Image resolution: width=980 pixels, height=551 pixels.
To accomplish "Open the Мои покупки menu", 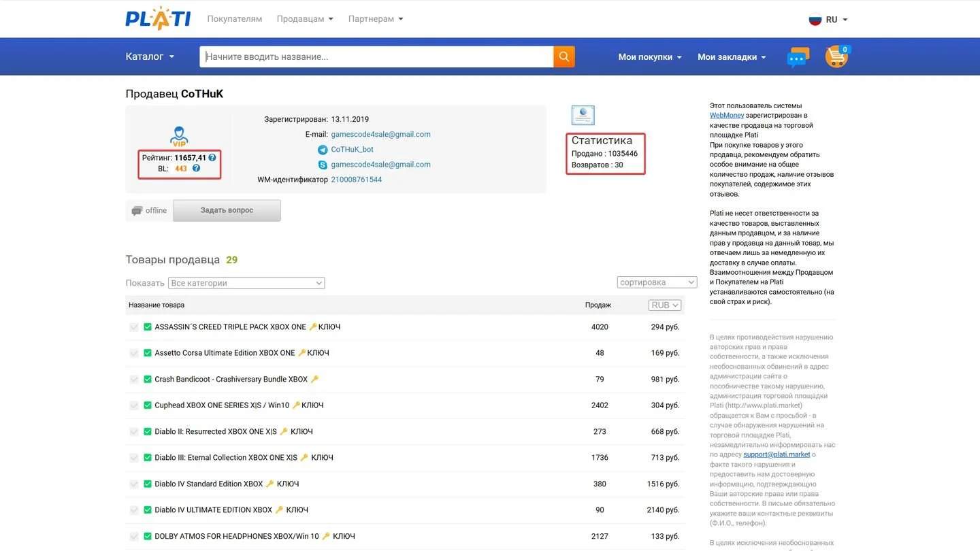I will tap(650, 57).
